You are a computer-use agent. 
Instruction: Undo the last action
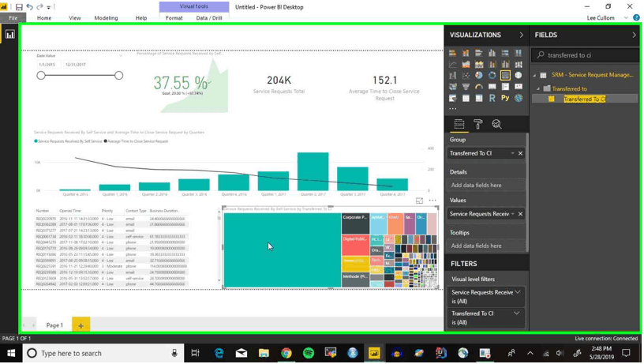click(29, 7)
